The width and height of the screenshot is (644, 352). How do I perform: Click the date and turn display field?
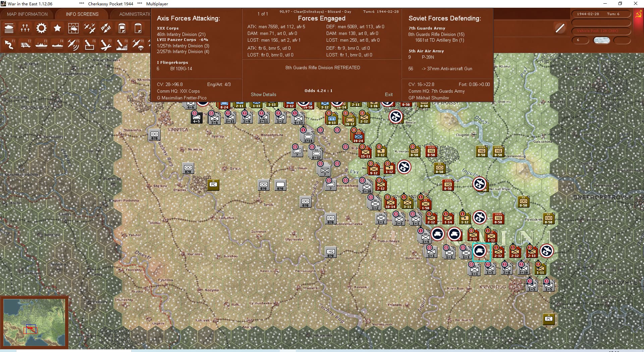[601, 14]
